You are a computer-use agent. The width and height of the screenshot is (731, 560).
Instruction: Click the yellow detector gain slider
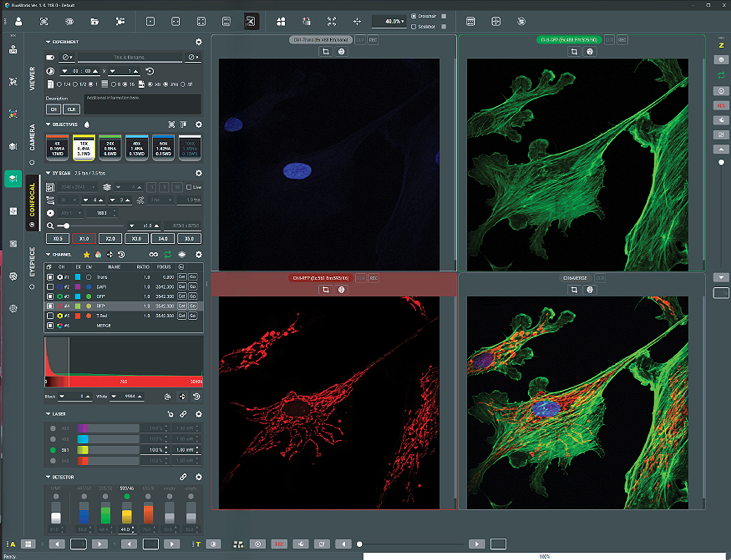[x=126, y=515]
